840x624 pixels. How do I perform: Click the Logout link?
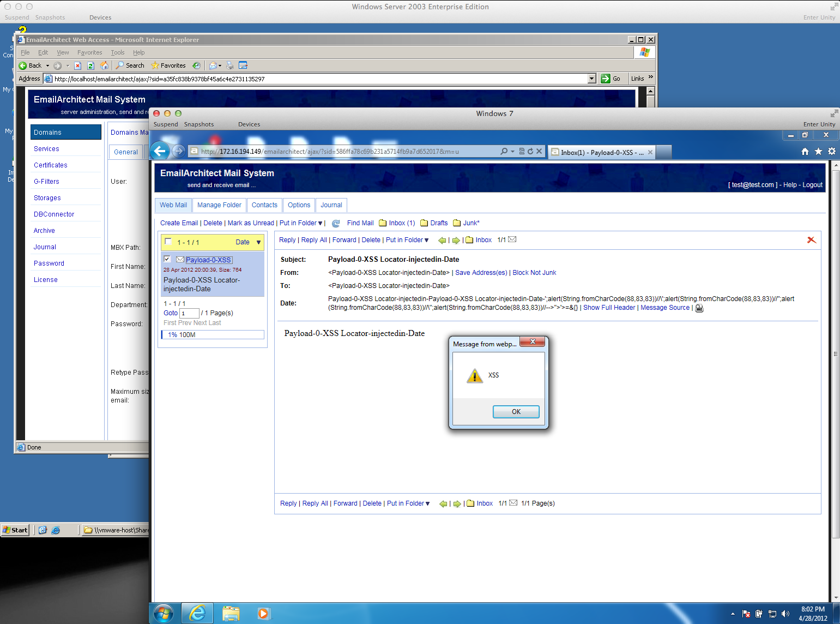pyautogui.click(x=812, y=185)
